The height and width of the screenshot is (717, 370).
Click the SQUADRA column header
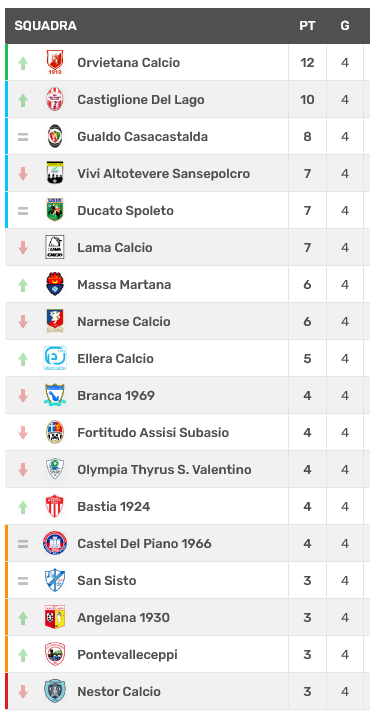[x=45, y=26]
